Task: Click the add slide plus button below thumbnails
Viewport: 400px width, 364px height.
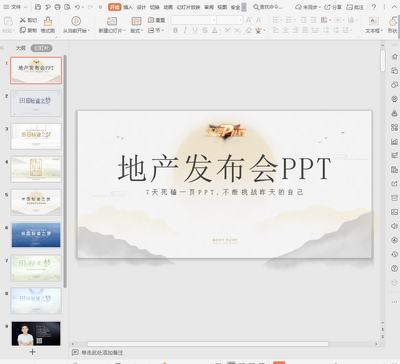Action: click(x=32, y=352)
